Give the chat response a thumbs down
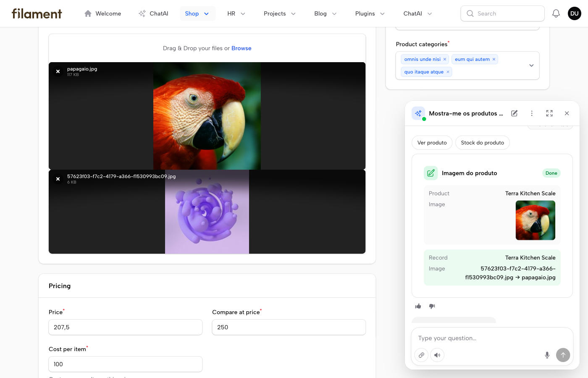Screen dimensions: 588x378 (x=432, y=306)
